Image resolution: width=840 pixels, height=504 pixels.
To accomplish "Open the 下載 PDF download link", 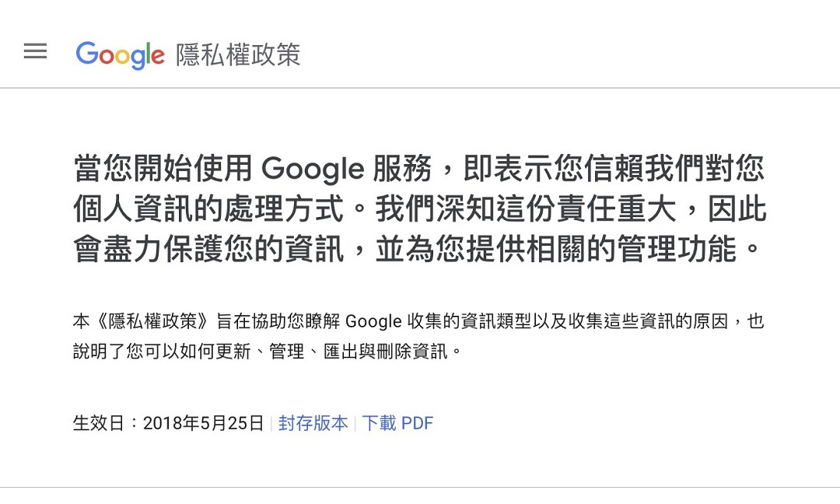I will [x=397, y=423].
